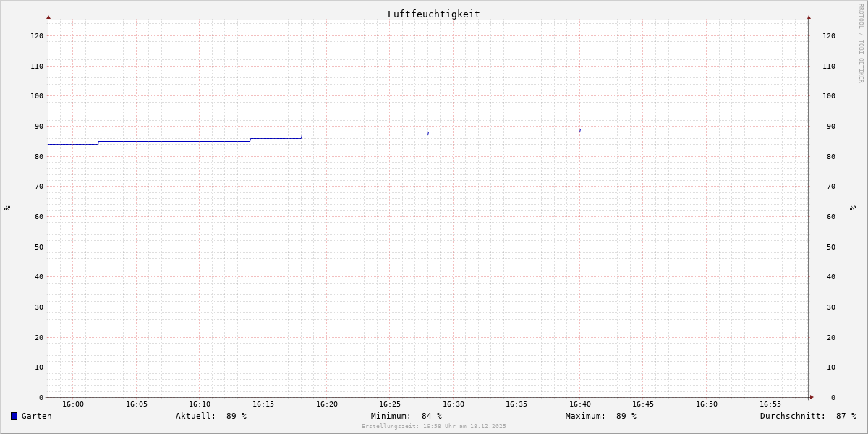Click the % unit label on left axis

click(x=7, y=208)
